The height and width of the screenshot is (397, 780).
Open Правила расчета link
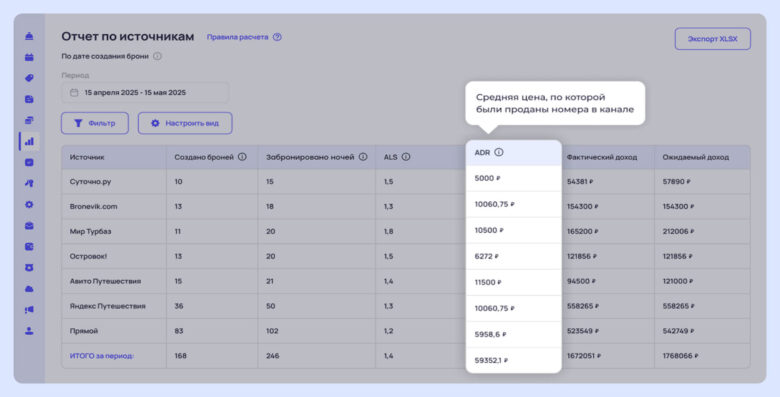237,37
